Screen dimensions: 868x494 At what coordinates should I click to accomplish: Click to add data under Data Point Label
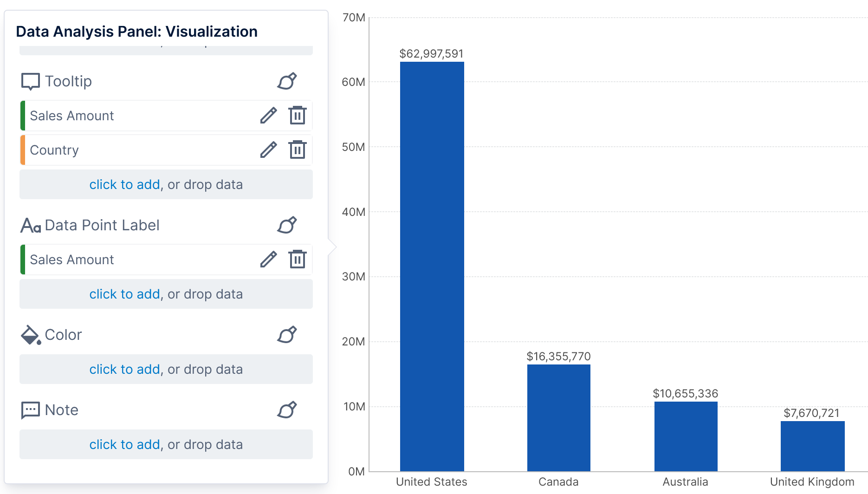[124, 294]
